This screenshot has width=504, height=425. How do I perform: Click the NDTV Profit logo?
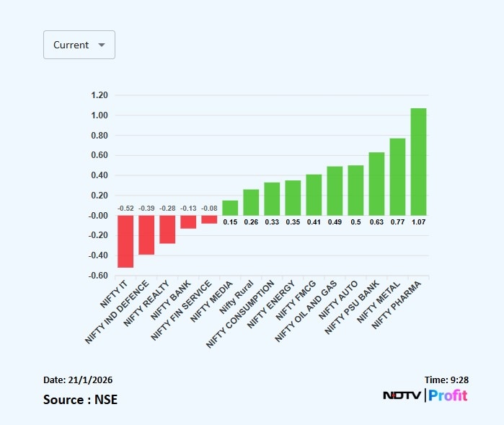[425, 395]
